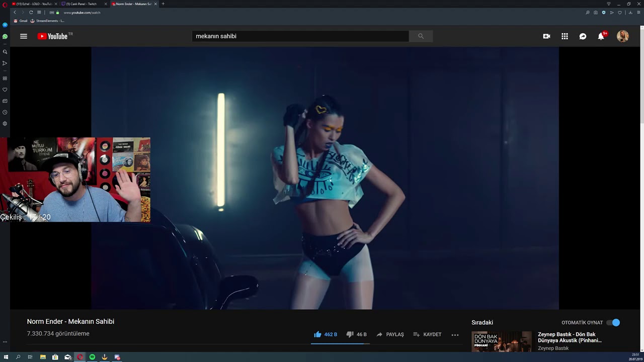Screen dimensions: 644x362
Task: Open settings gear in the Opera sidebar
Action: click(x=5, y=124)
